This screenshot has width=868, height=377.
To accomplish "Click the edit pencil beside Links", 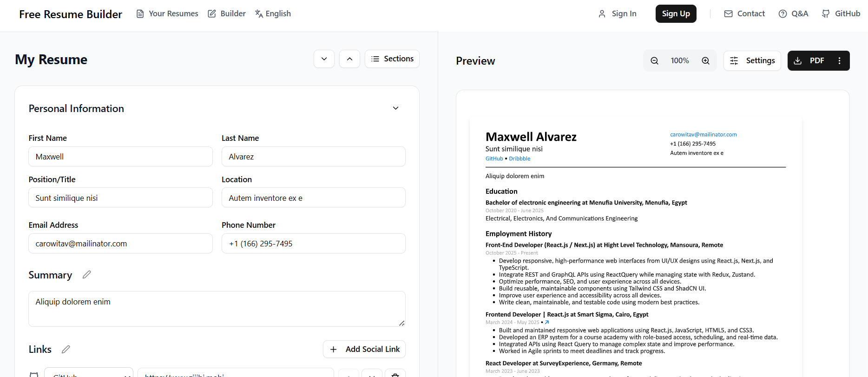I will pos(66,349).
